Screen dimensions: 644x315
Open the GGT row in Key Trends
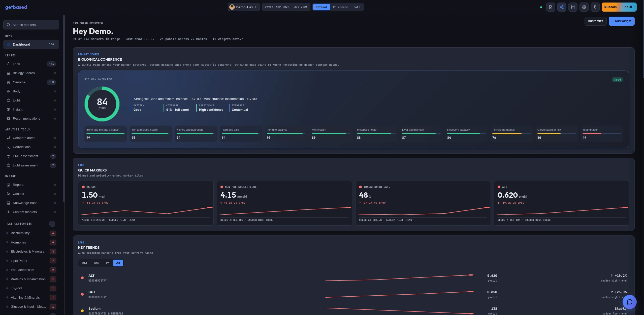[x=353, y=295]
